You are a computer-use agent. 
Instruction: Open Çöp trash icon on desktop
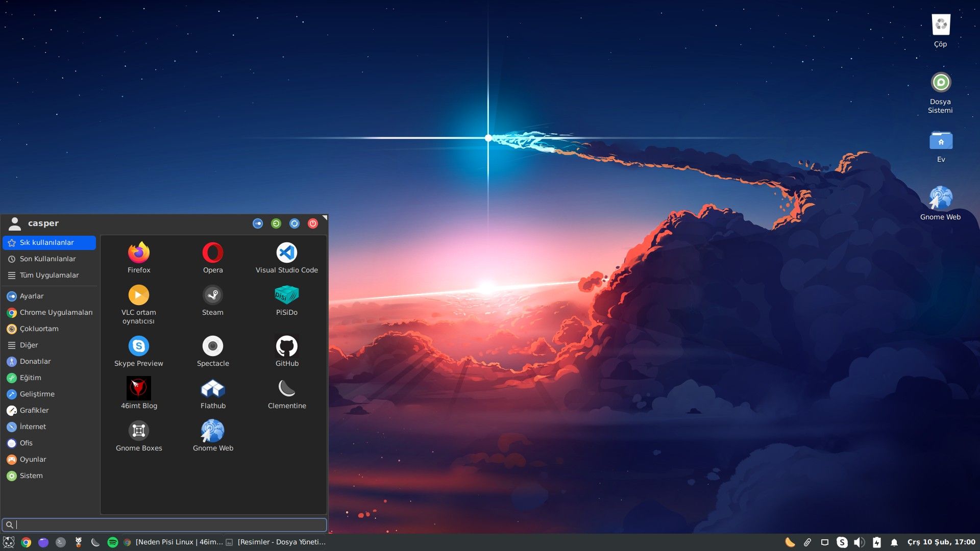pos(940,26)
